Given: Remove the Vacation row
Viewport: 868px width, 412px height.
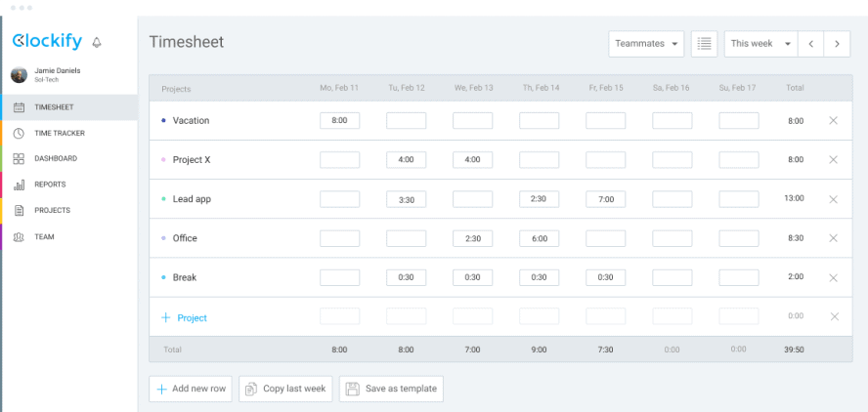Looking at the screenshot, I should point(833,121).
